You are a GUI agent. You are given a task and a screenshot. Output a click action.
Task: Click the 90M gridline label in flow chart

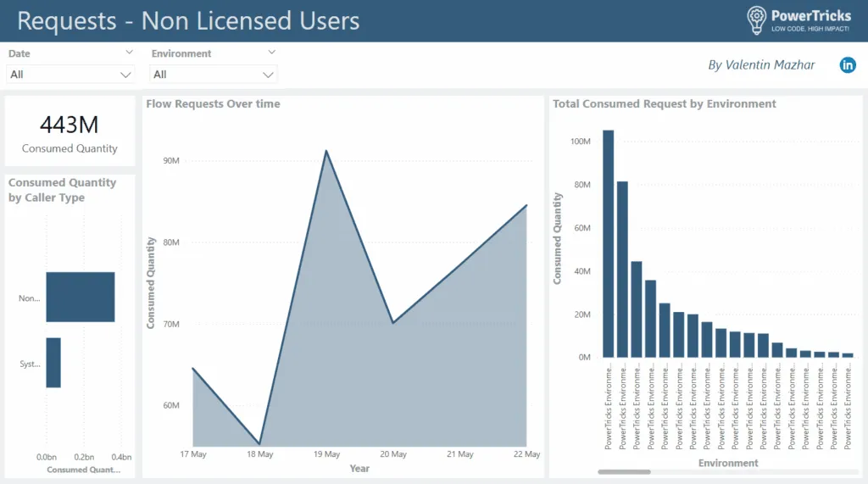pyautogui.click(x=171, y=160)
